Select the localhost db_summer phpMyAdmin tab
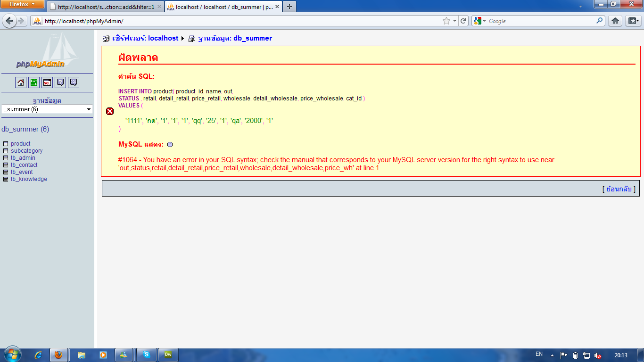644x362 pixels. (x=223, y=7)
